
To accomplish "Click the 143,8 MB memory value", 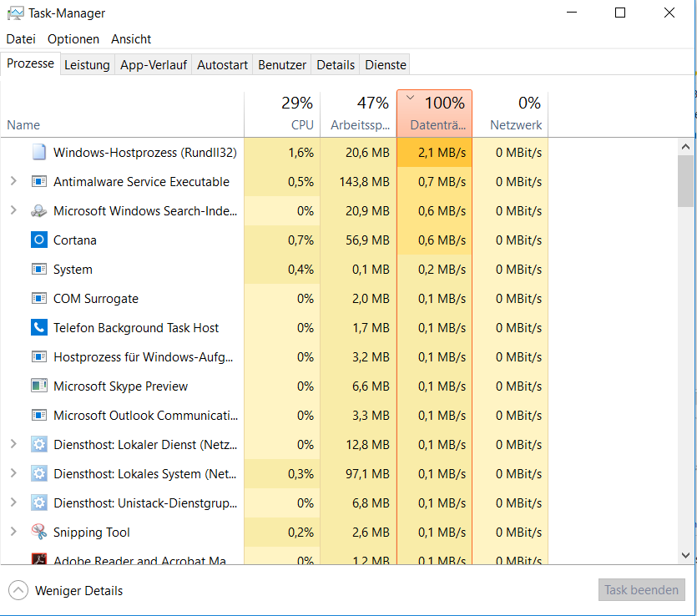I will (365, 182).
